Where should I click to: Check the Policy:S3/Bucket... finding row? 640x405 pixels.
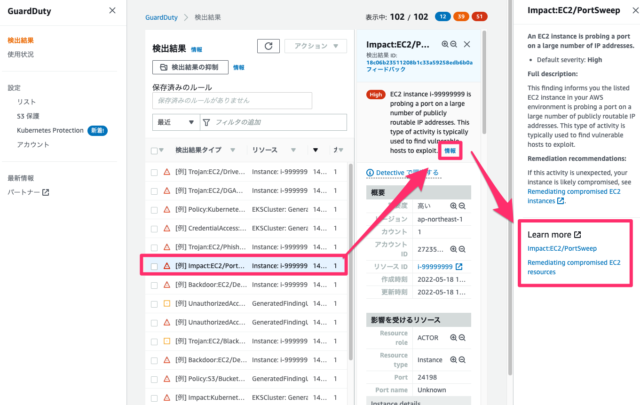click(x=154, y=379)
